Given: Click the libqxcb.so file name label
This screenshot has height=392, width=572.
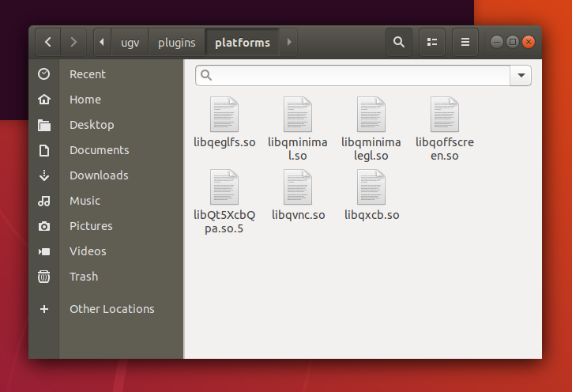Looking at the screenshot, I should (372, 215).
